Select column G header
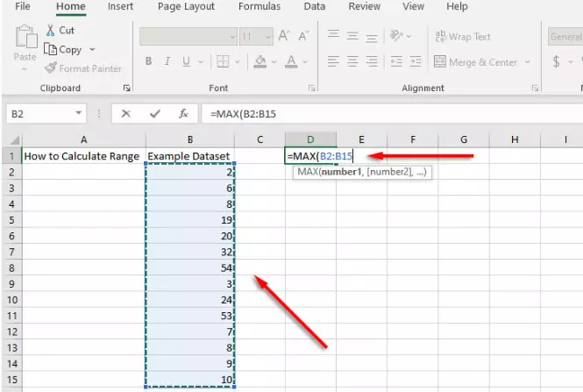 pos(464,139)
